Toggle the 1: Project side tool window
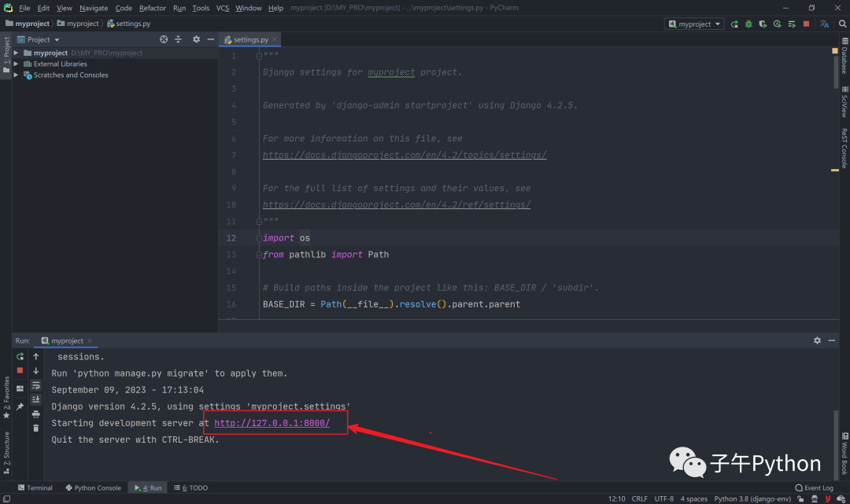Viewport: 850px width, 504px height. click(6, 55)
